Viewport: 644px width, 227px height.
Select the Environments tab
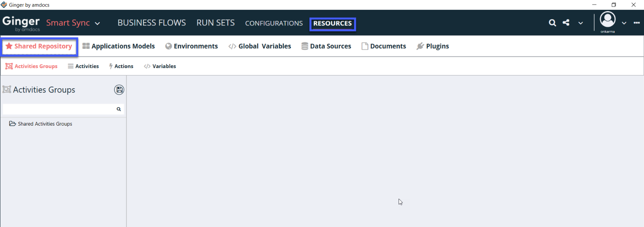pos(192,46)
